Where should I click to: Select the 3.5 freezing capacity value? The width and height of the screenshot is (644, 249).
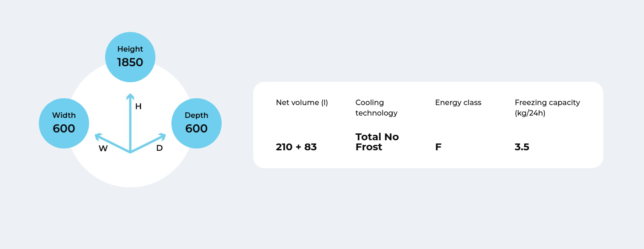[522, 147]
